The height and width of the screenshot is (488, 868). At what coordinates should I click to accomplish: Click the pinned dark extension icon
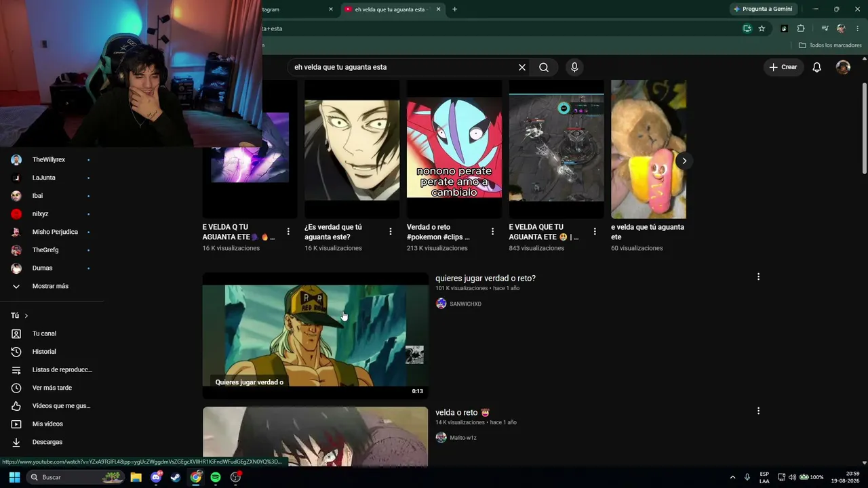[x=784, y=28]
